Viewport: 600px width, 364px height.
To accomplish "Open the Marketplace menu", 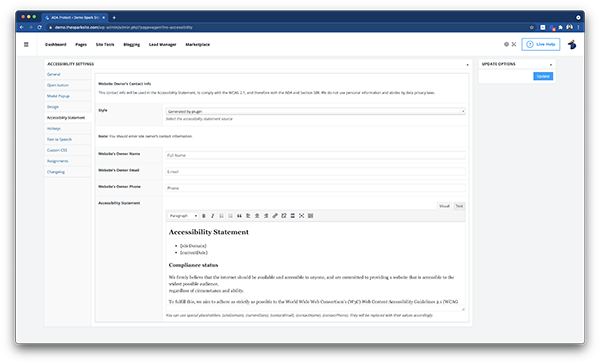I will [x=197, y=44].
